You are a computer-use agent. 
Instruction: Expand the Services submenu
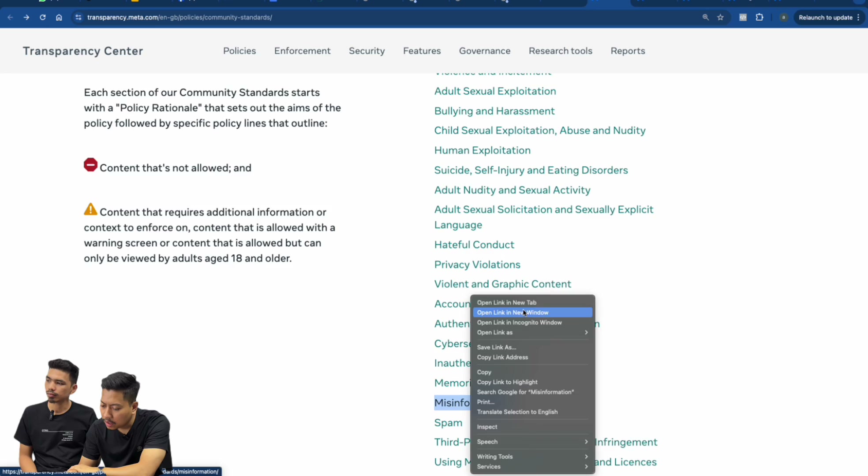coord(533,467)
